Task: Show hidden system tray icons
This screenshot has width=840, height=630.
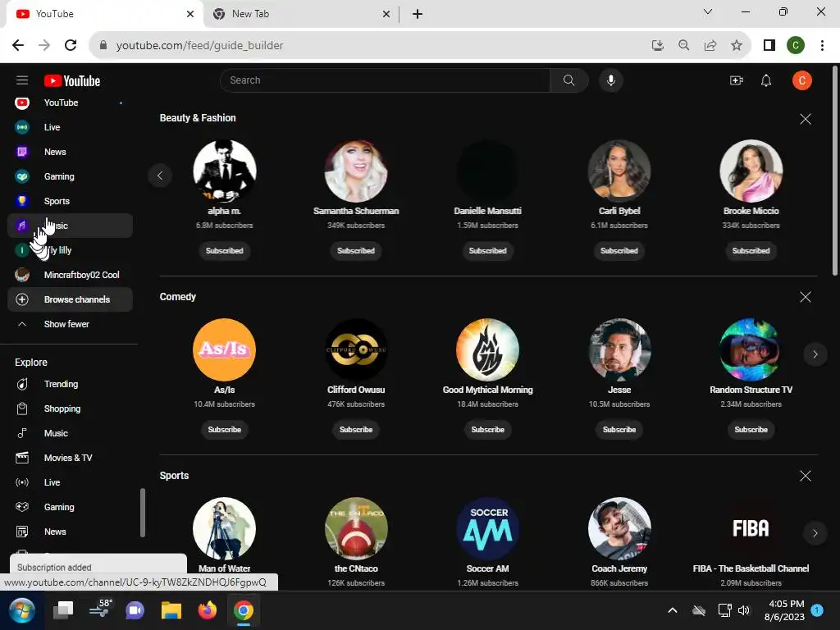Action: (673, 610)
